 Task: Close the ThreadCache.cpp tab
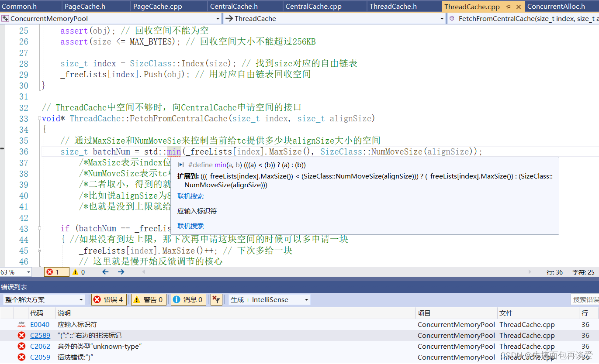point(518,7)
